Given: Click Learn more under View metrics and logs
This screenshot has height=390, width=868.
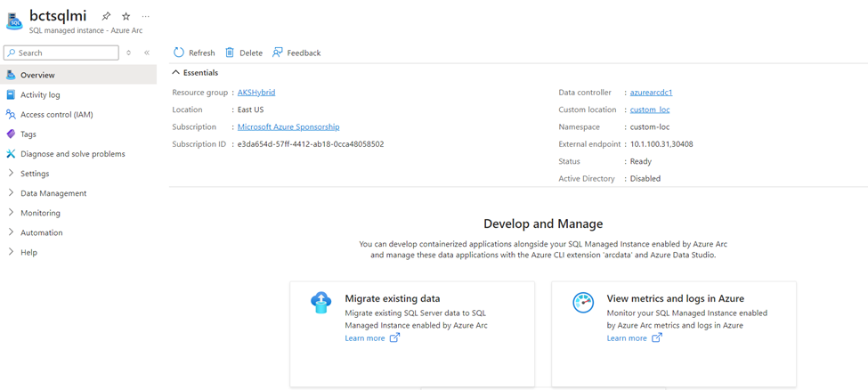Looking at the screenshot, I should click(627, 338).
